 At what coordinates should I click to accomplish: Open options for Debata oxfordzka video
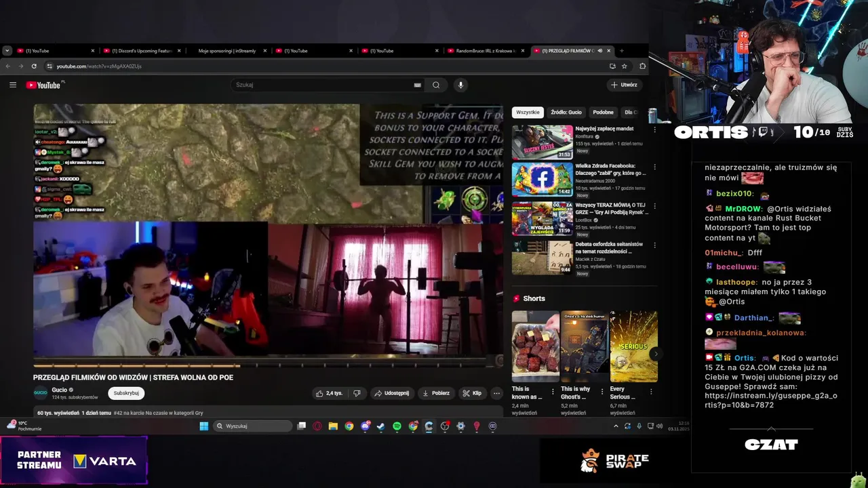pyautogui.click(x=654, y=245)
